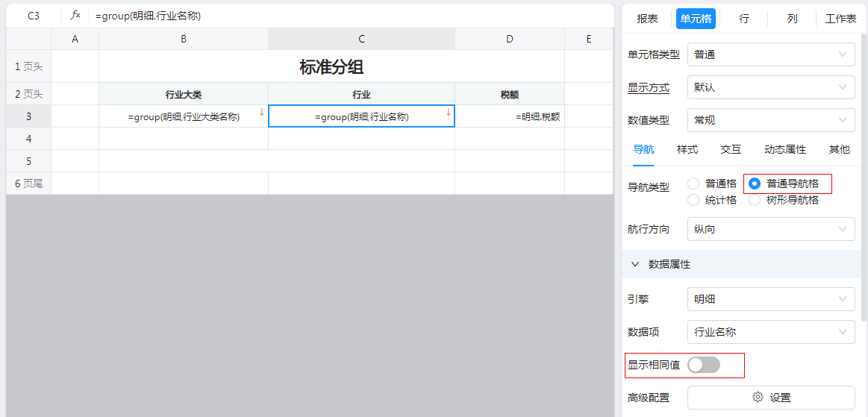Open the 显示方式 dropdown
Viewport: 868px width, 417px height.
click(x=771, y=87)
